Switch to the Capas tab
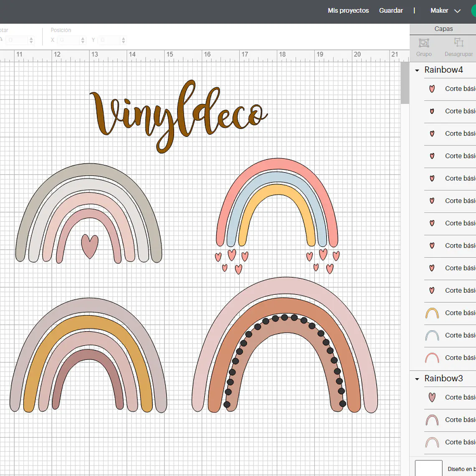The height and width of the screenshot is (476, 476). click(443, 29)
